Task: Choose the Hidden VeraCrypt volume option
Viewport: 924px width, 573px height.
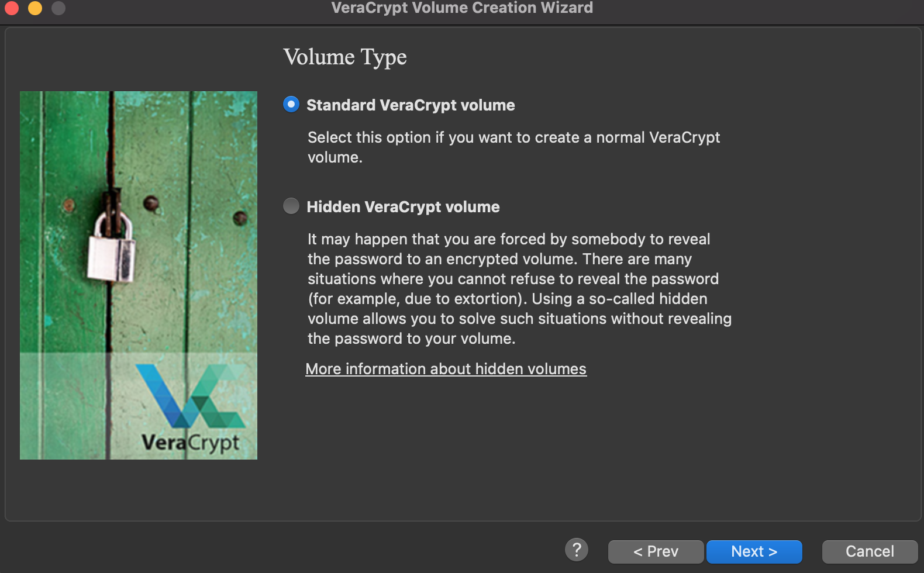Action: [x=291, y=206]
